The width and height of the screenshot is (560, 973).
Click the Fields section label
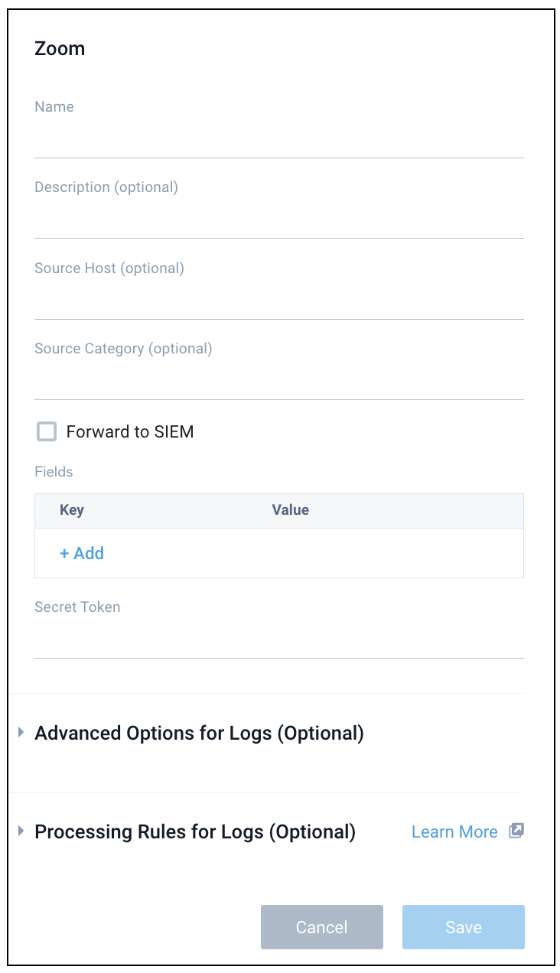pos(54,471)
